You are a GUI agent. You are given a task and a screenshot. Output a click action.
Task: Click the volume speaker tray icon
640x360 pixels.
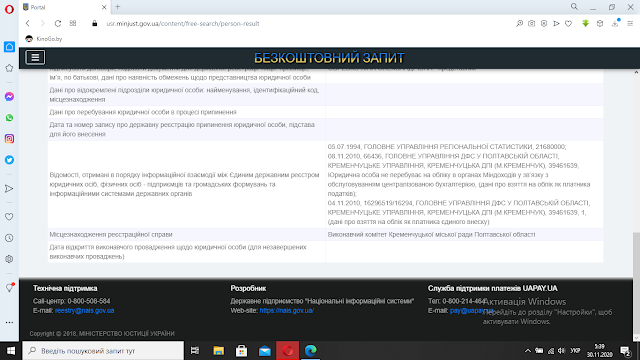tap(562, 351)
